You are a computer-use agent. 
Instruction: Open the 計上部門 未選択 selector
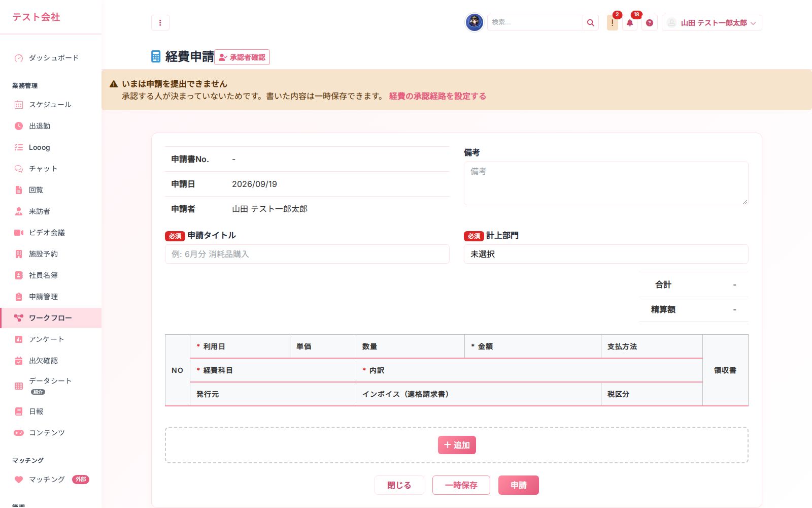[606, 254]
